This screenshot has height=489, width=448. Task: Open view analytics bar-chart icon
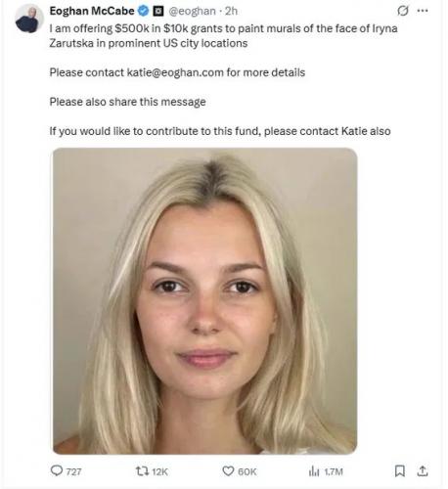point(314,471)
